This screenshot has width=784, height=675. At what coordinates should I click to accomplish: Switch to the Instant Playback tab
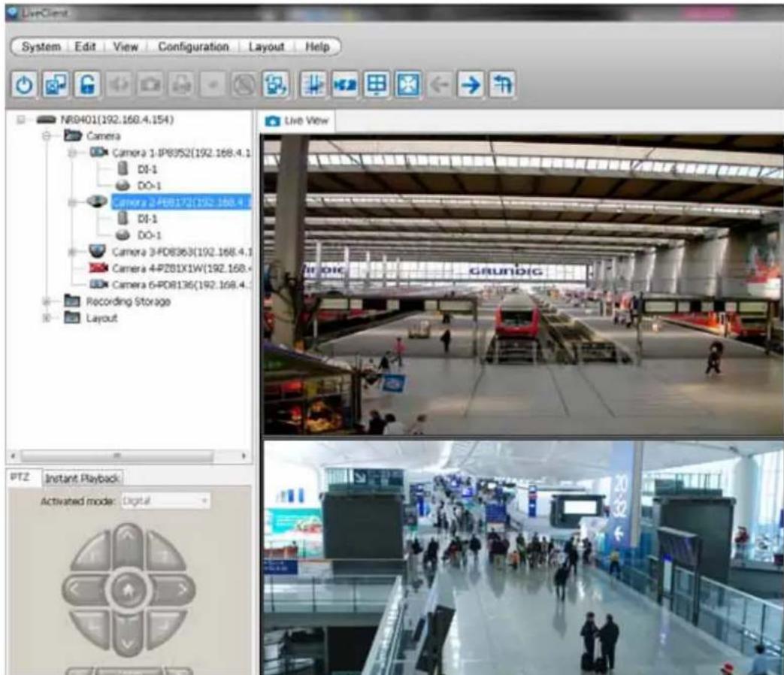click(x=83, y=479)
